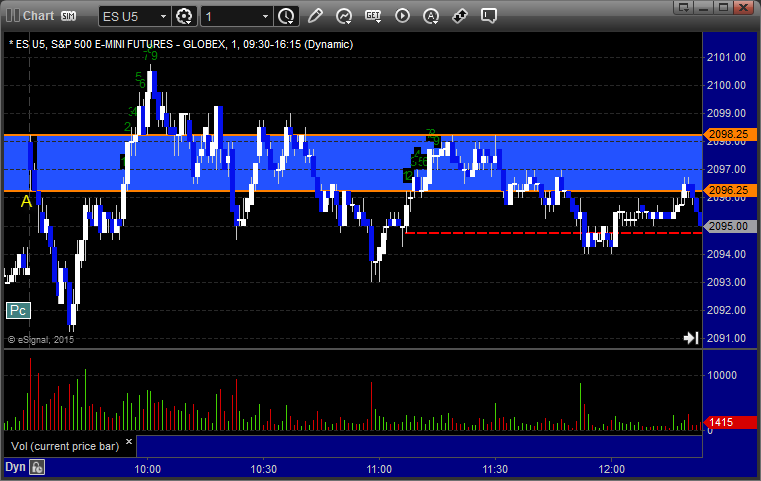Click the 2092.00 price axis label
Image resolution: width=761 pixels, height=481 pixels.
[x=726, y=310]
